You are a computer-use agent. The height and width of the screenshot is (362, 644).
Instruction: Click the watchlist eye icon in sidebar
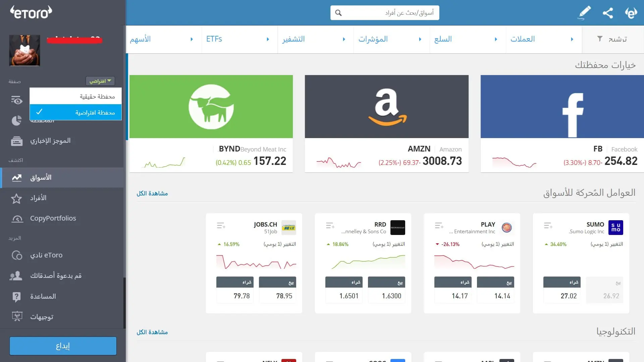(x=16, y=100)
